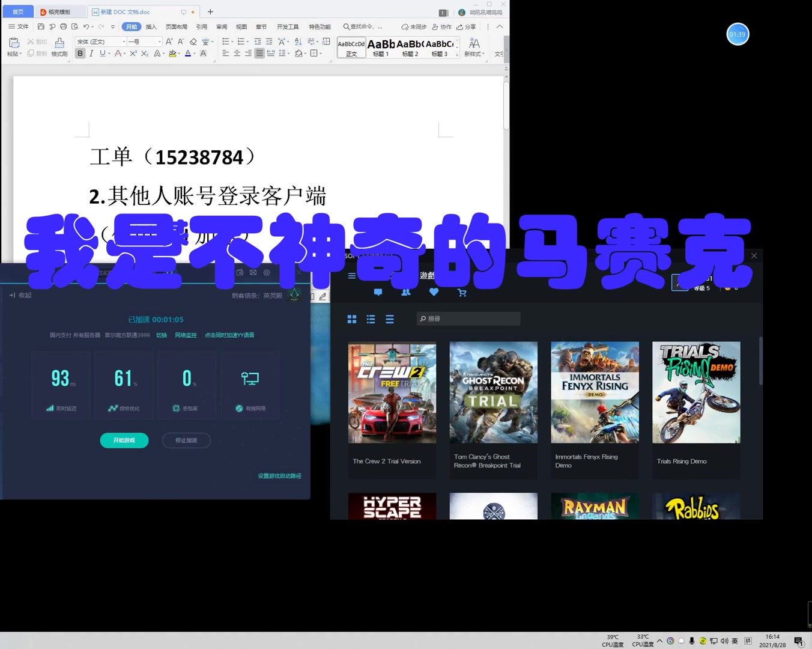Open the font size dropdown

[x=159, y=41]
